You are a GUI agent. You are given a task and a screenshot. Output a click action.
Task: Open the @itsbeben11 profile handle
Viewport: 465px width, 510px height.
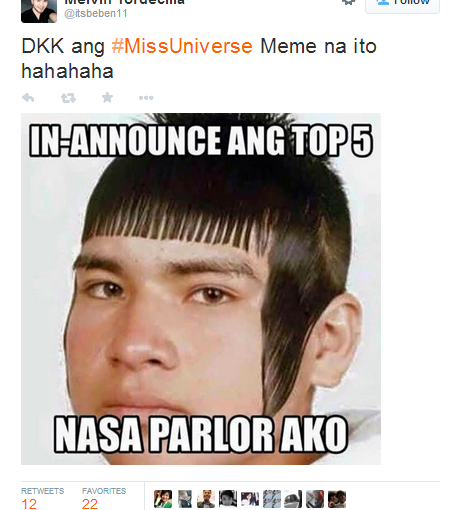[x=96, y=13]
